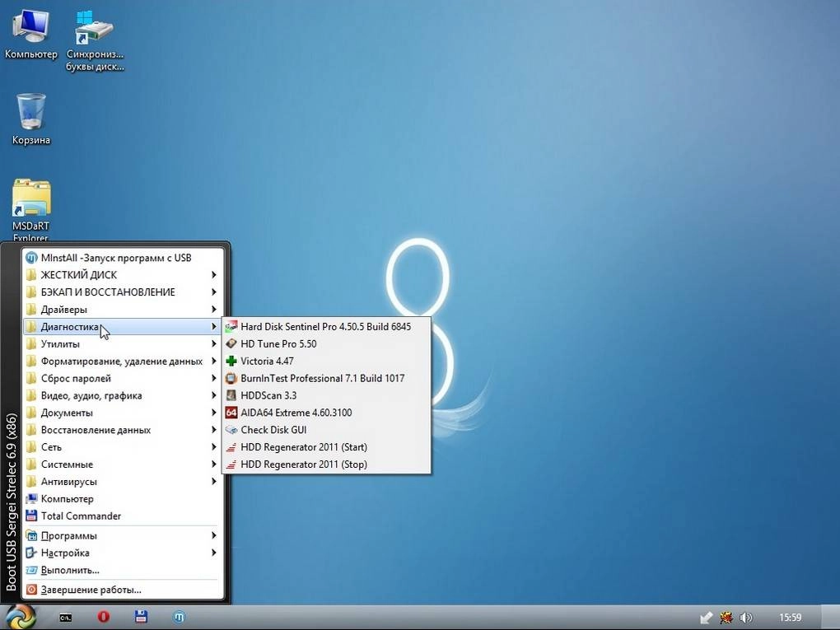Open Компьютер from start menu
This screenshot has height=630, width=840.
123,499
